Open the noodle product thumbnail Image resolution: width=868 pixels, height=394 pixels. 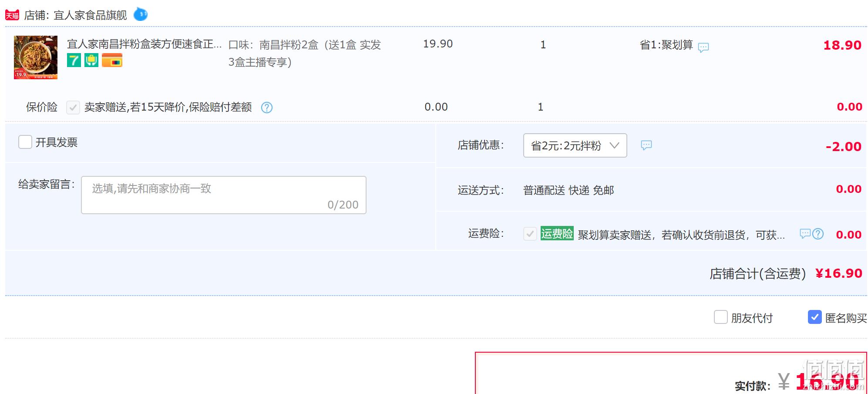coord(36,57)
